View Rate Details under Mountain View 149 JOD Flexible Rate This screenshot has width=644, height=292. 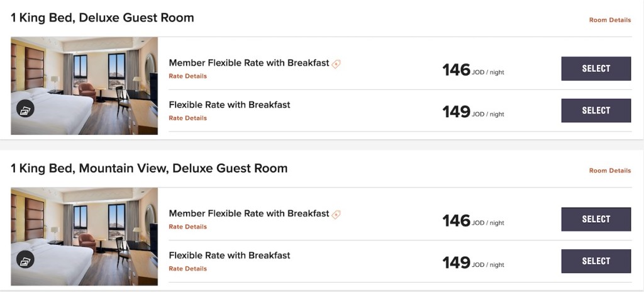click(187, 269)
